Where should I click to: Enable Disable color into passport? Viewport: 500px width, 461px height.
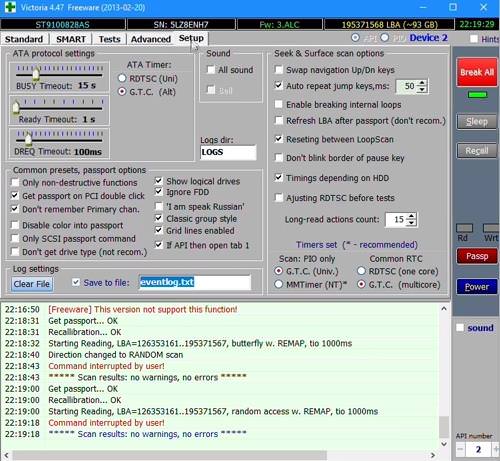[15, 225]
